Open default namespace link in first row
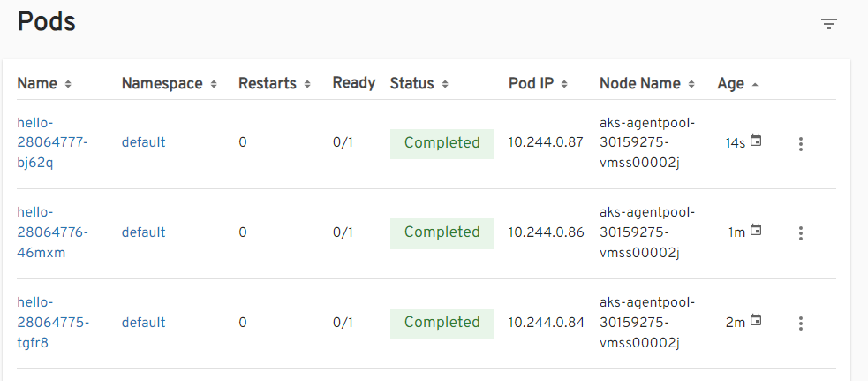The width and height of the screenshot is (868, 381). (143, 142)
